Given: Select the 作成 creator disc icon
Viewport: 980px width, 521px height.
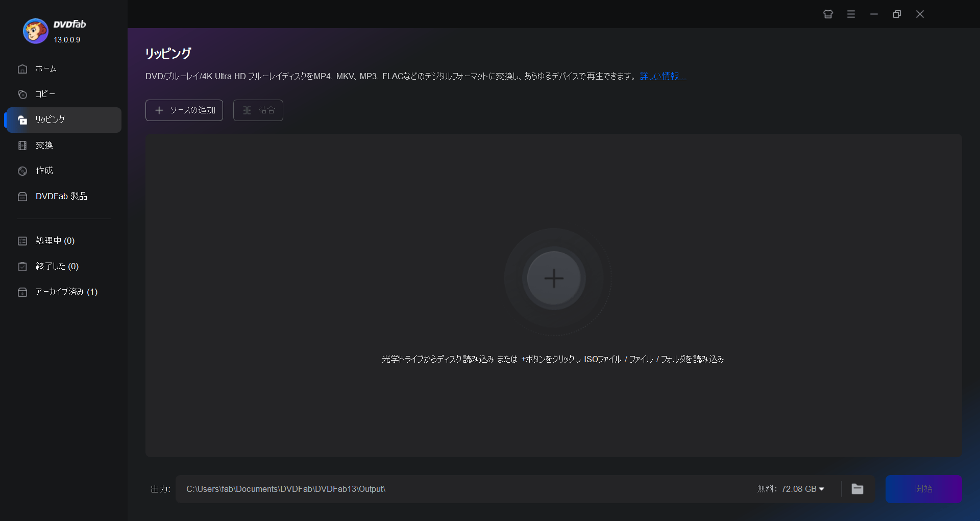Looking at the screenshot, I should [x=22, y=171].
